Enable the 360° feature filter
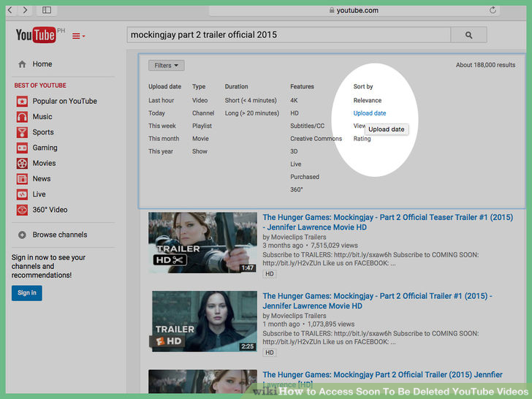532x399 pixels. click(x=297, y=190)
